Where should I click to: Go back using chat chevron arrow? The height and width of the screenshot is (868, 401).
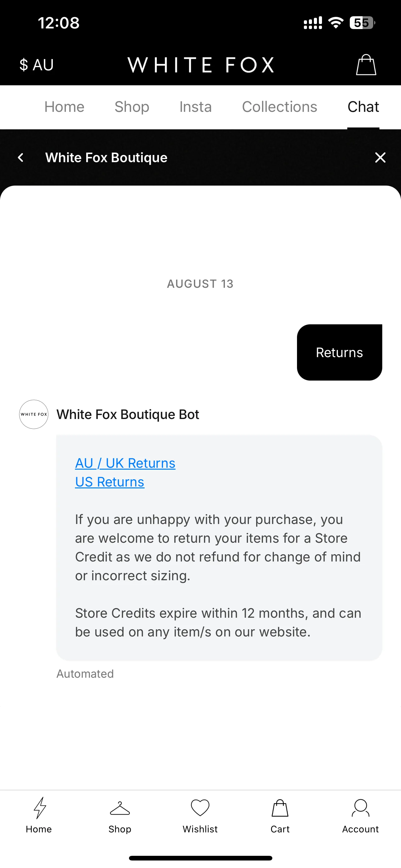(21, 157)
